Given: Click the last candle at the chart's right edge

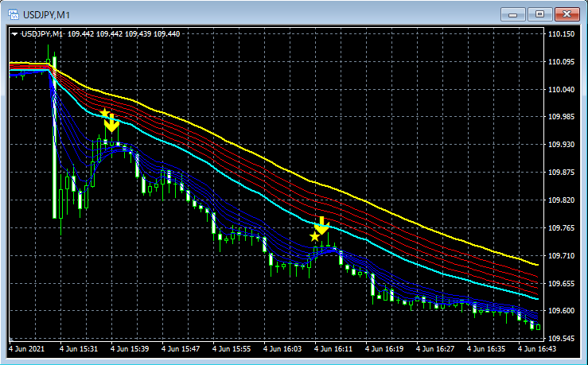Looking at the screenshot, I should pyautogui.click(x=539, y=327).
